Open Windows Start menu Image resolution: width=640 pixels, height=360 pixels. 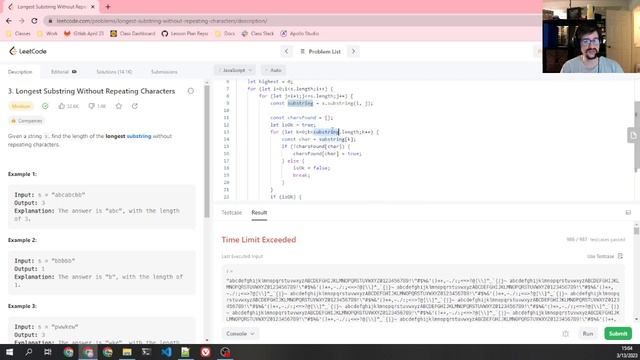(x=9, y=352)
